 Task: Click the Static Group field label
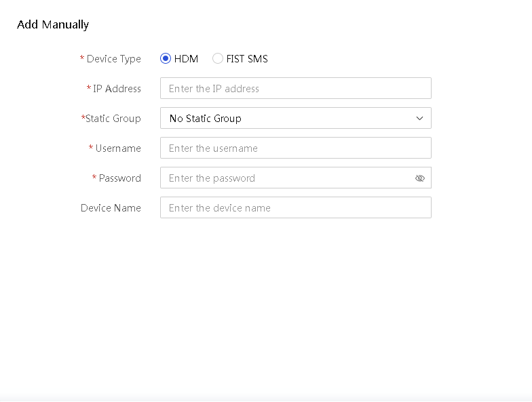coord(113,119)
